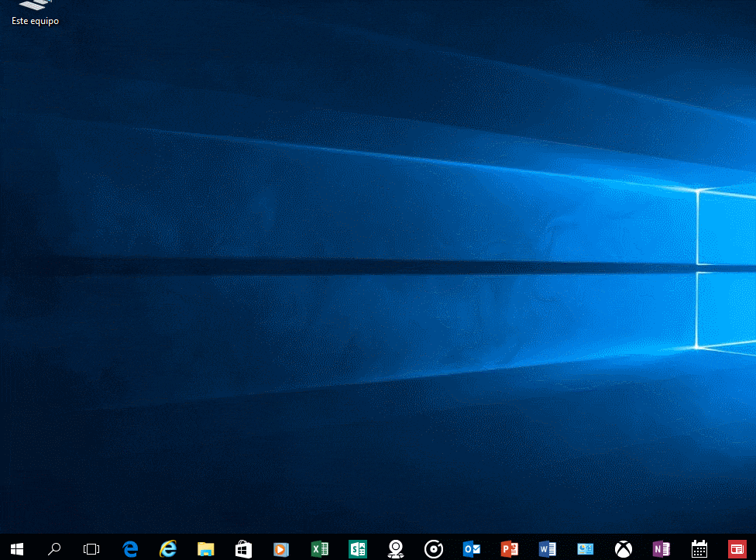Launch Internet Explorer from the taskbar
The height and width of the screenshot is (560, 756).
point(168,549)
